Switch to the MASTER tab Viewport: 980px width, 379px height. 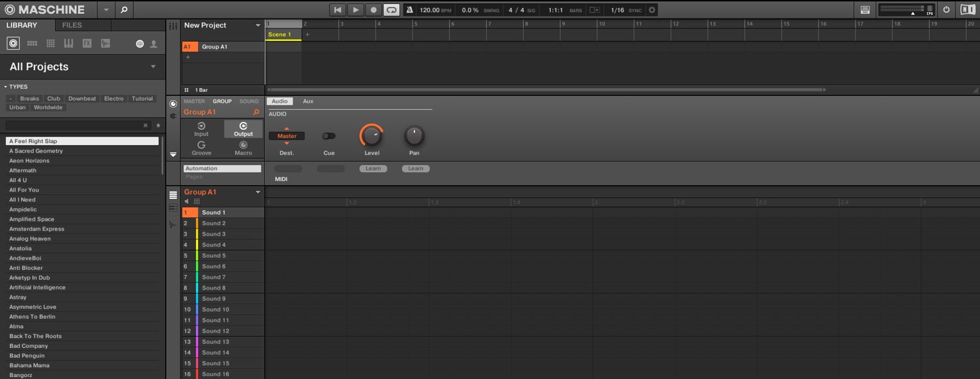(194, 101)
